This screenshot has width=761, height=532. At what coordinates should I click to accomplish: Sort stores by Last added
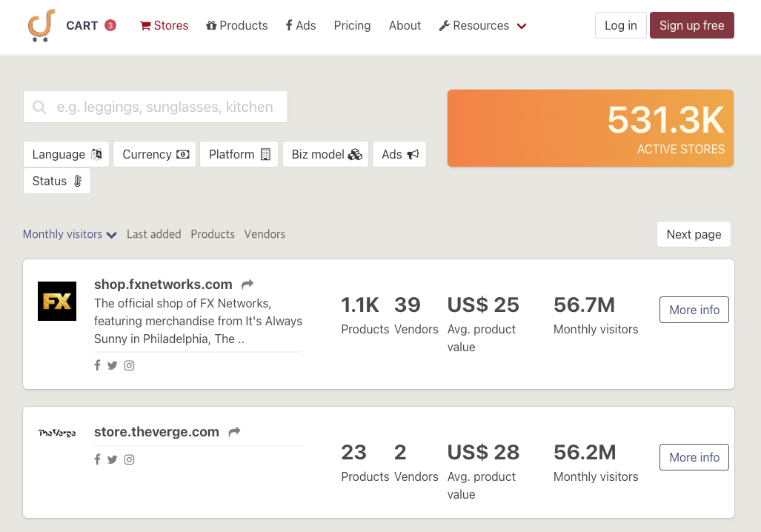click(x=153, y=234)
